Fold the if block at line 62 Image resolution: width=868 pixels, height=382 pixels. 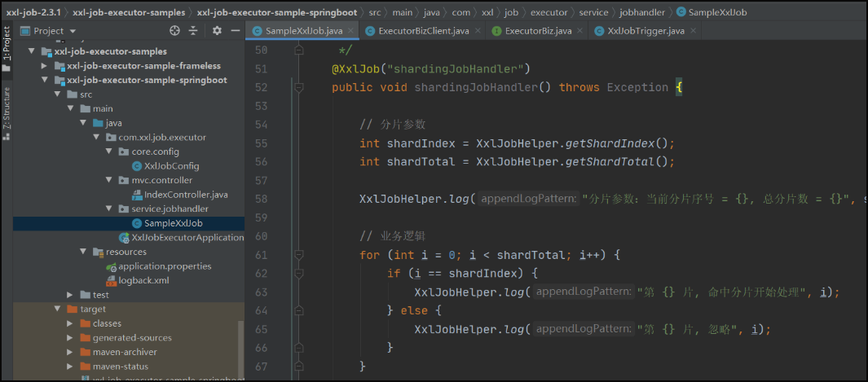[299, 274]
